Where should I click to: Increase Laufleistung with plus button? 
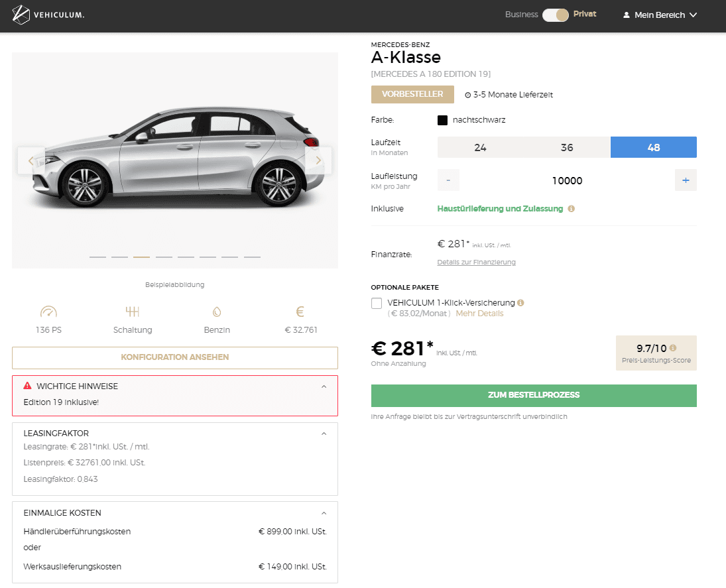(686, 180)
